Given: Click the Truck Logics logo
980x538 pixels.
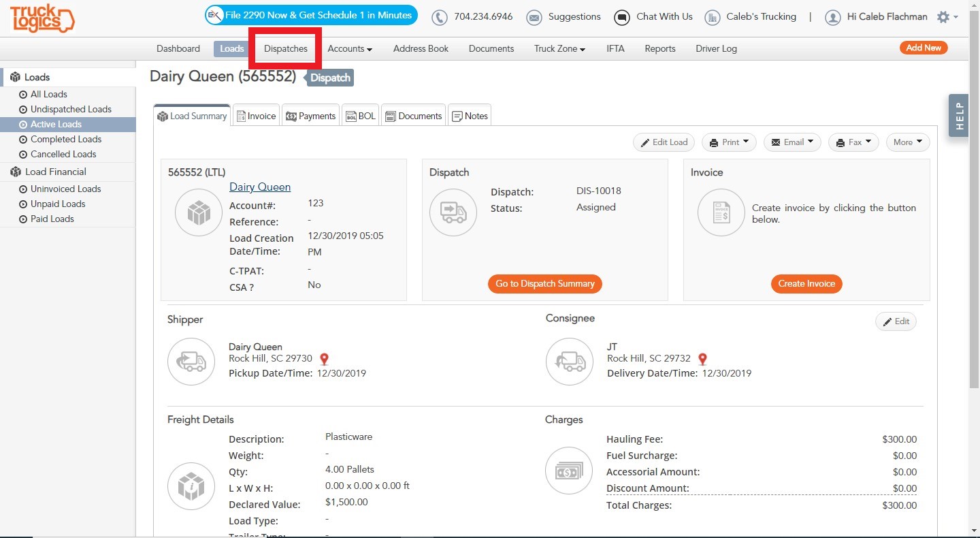Looking at the screenshot, I should click(42, 18).
